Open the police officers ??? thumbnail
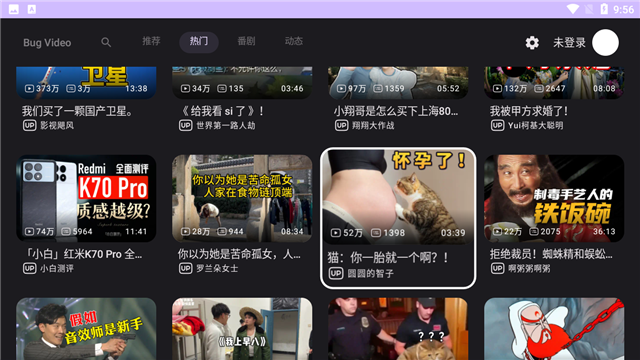640x360 pixels. pos(398,329)
